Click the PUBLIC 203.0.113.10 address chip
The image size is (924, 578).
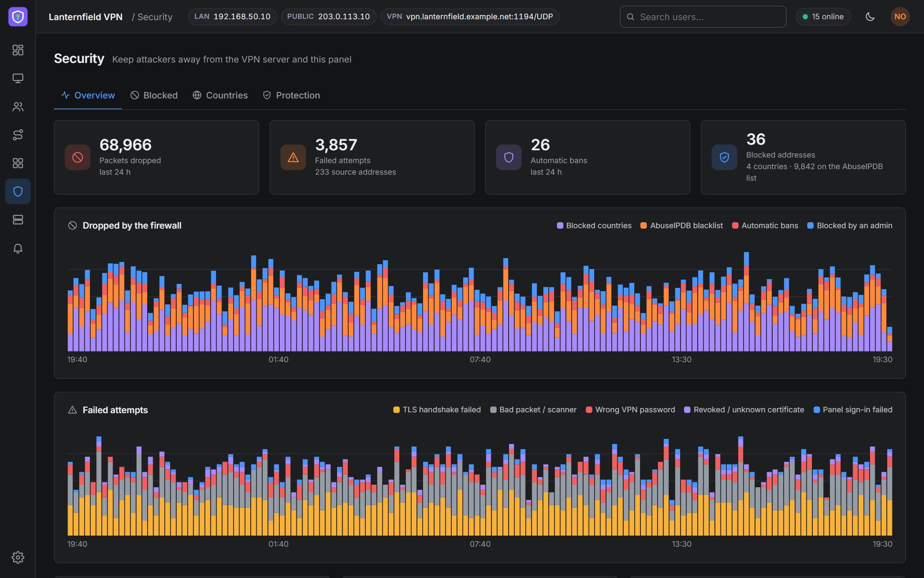pos(329,17)
